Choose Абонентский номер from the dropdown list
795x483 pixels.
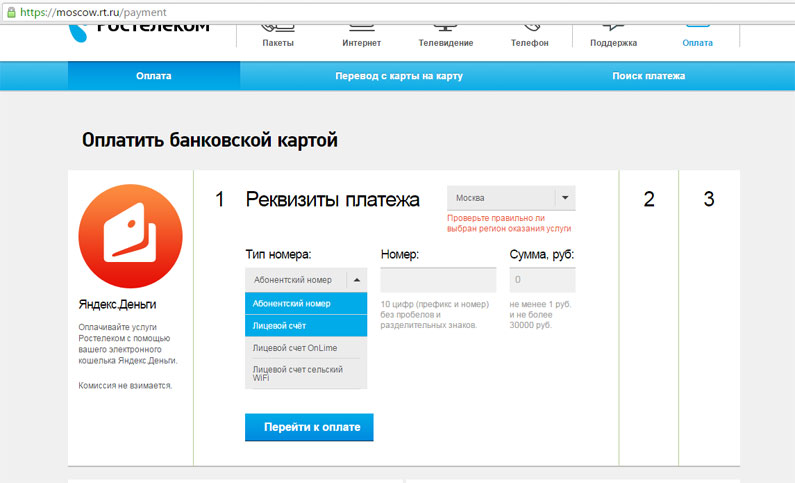coord(305,303)
